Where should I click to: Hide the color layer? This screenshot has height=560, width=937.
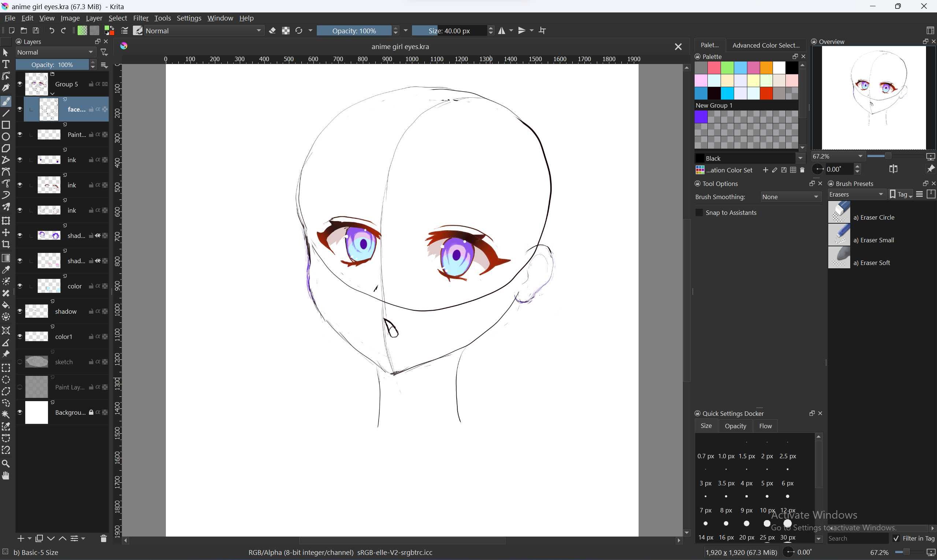click(x=20, y=285)
